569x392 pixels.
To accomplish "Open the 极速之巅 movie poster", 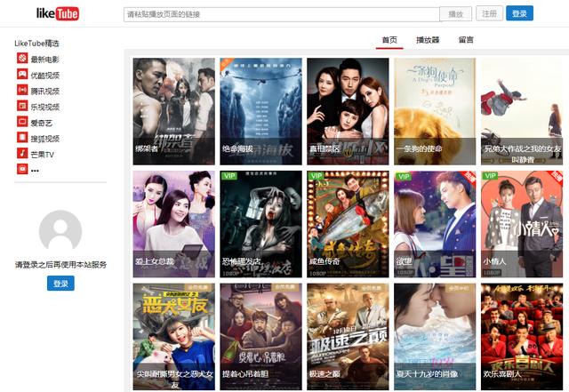I will pyautogui.click(x=348, y=337).
